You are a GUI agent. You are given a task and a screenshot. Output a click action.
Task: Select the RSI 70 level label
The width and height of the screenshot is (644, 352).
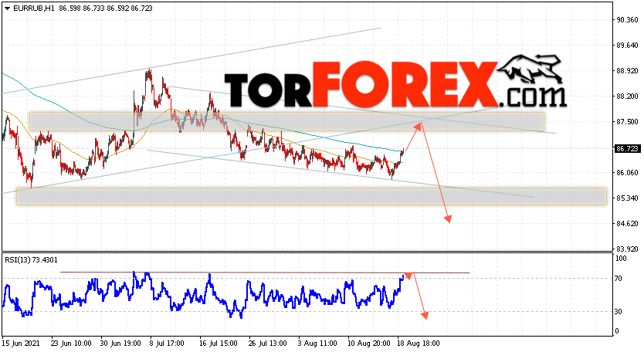point(619,279)
